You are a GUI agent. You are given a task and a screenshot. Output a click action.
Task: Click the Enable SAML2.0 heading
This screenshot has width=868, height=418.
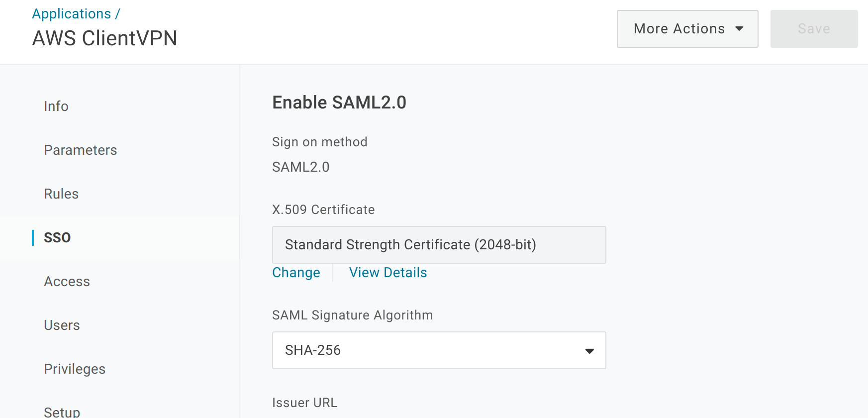339,103
